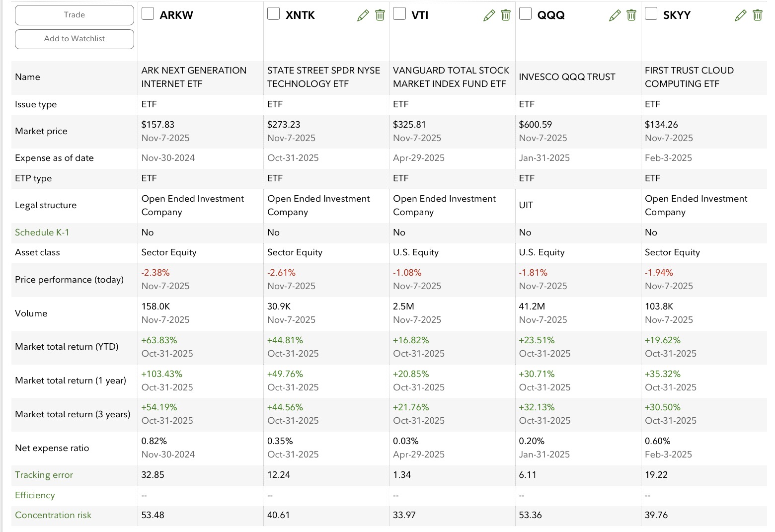Open the Concentration risk link
775x532 pixels.
point(53,515)
